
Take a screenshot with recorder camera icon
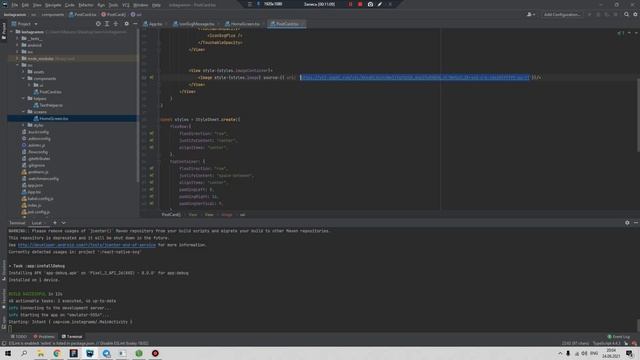[x=370, y=4]
